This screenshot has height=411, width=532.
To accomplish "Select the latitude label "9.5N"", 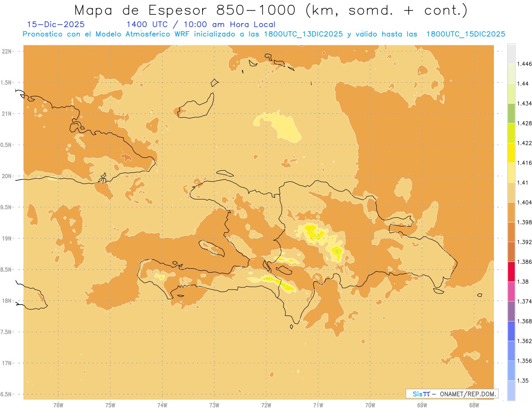I will coord(6,207).
